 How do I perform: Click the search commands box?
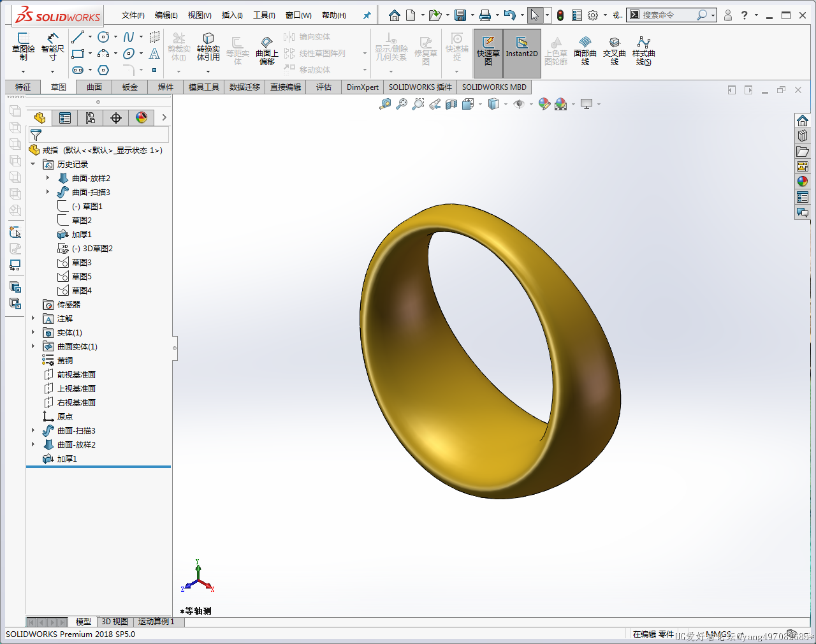coord(672,15)
